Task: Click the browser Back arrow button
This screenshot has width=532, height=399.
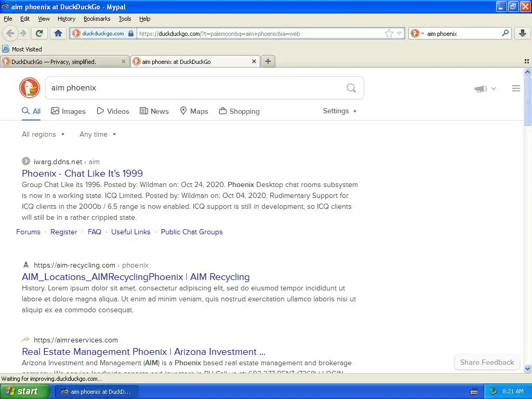Action: click(x=10, y=33)
